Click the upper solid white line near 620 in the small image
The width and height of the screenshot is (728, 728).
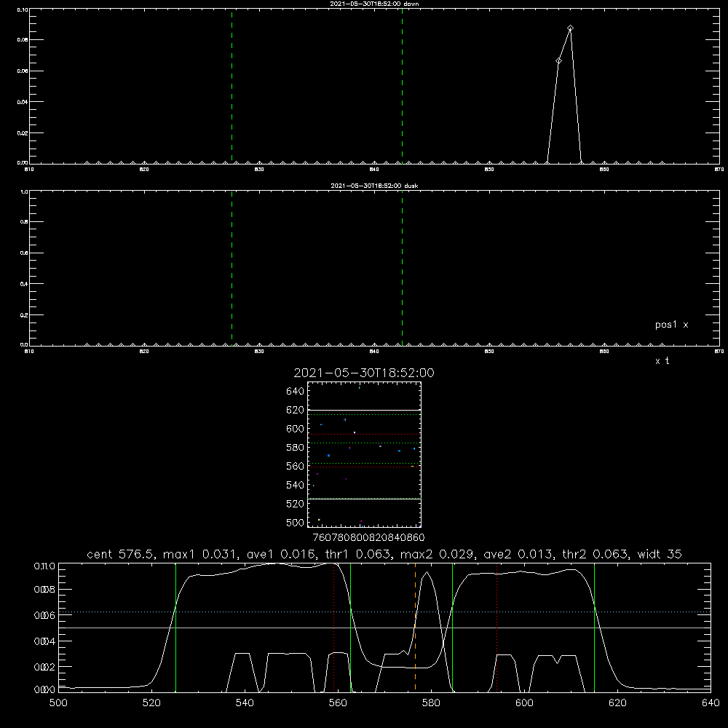click(364, 411)
